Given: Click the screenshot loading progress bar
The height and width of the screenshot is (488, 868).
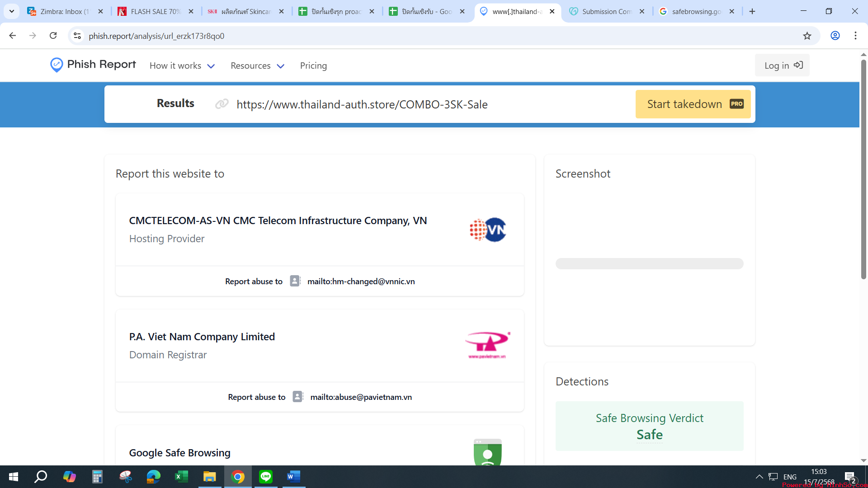Looking at the screenshot, I should (649, 263).
